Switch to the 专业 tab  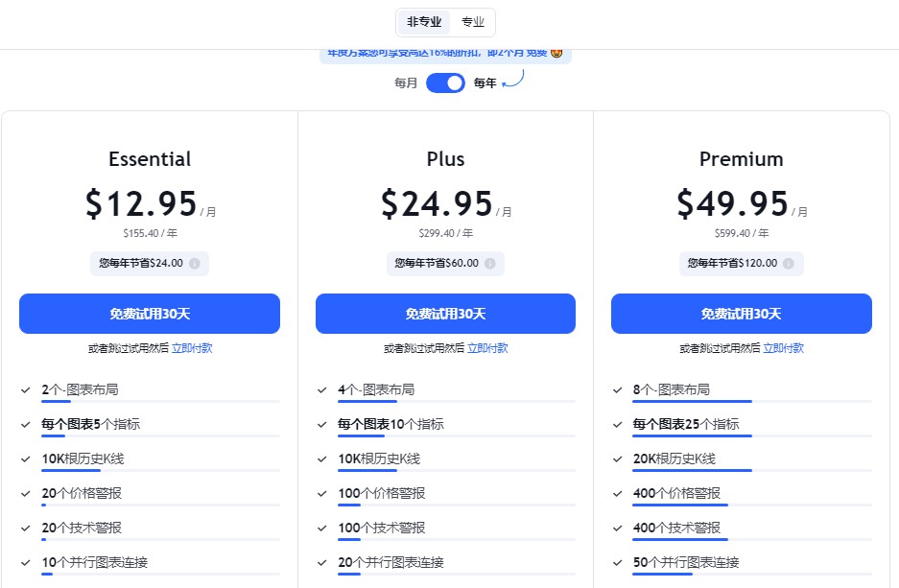coord(472,21)
